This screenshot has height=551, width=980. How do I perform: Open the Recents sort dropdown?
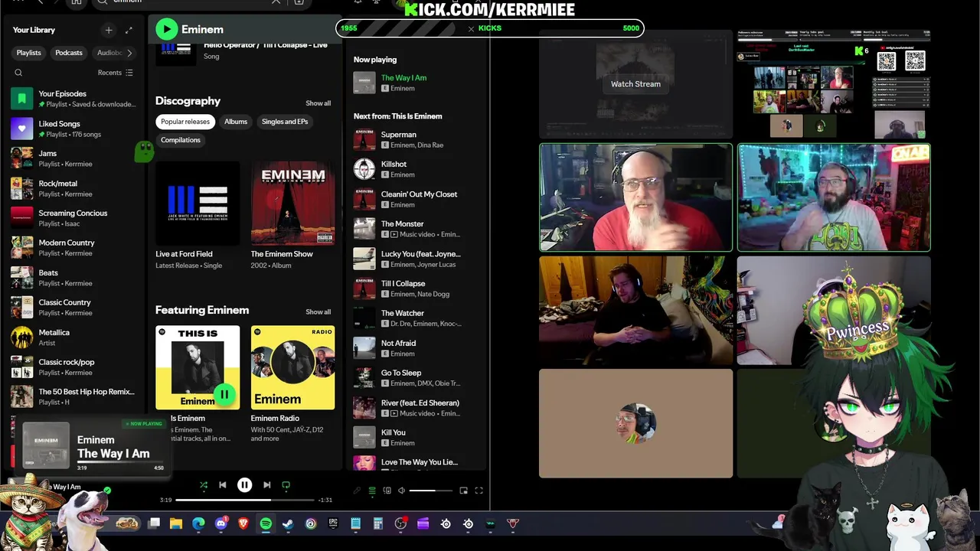coord(116,73)
